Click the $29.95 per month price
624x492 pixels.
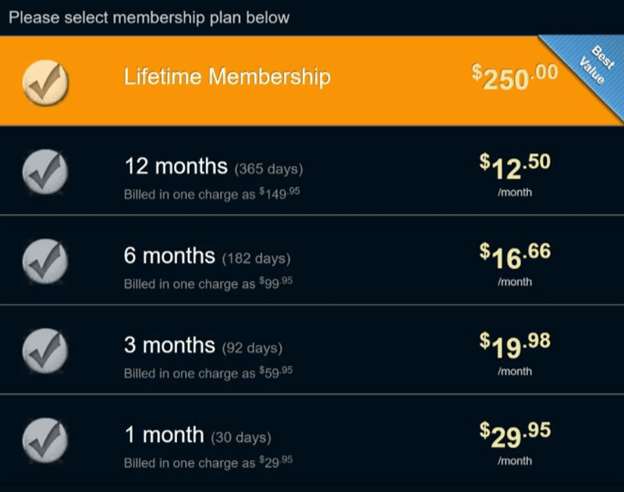coord(515,435)
